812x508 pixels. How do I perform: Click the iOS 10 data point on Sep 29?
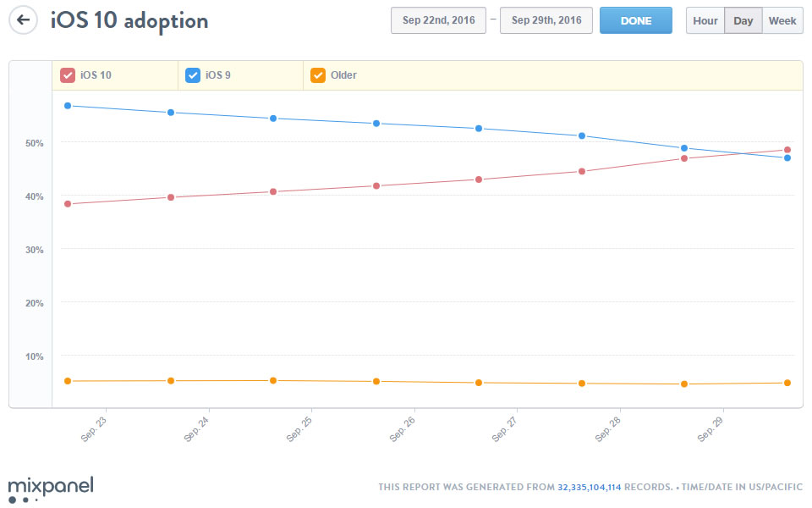(787, 150)
